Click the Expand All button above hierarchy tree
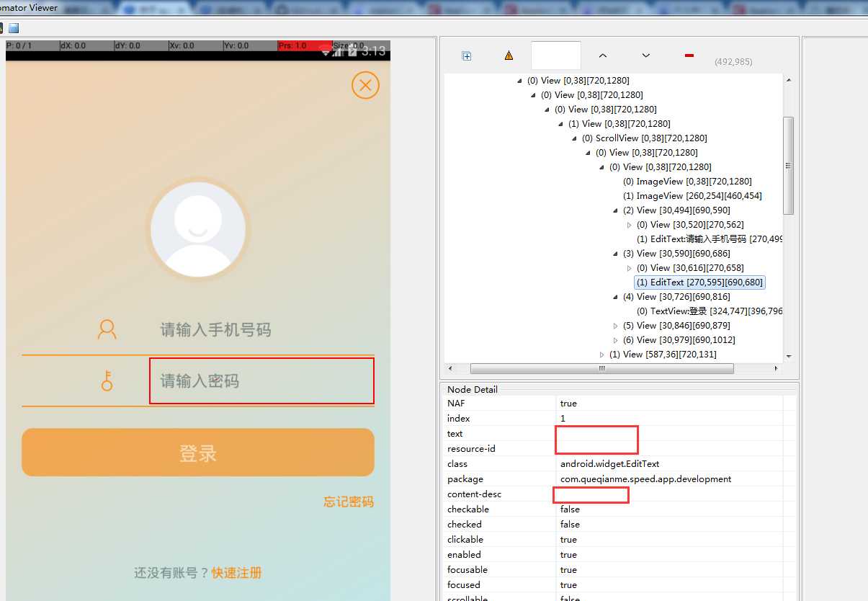The image size is (868, 601). (466, 56)
